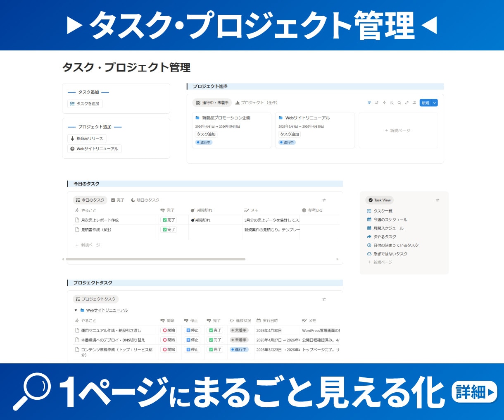This screenshot has height=420, width=504.
Task: Click the rocket icon on 新商品リリース button
Action: tap(72, 138)
